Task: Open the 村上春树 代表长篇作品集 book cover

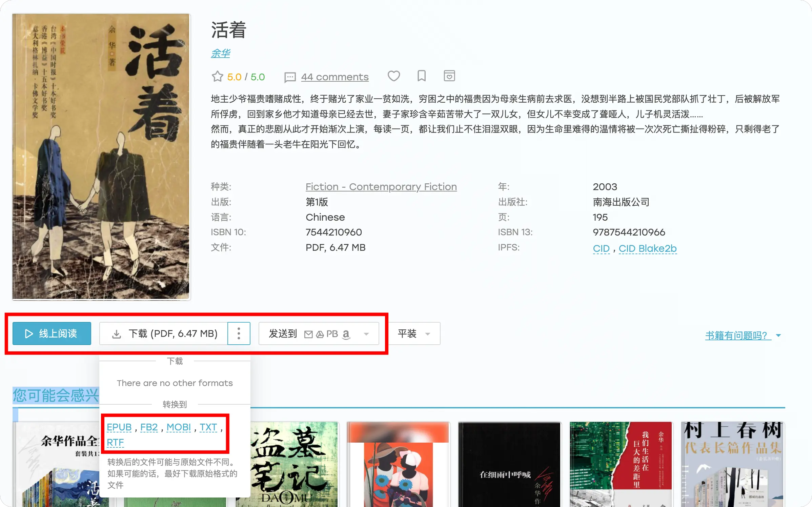Action: 732,464
